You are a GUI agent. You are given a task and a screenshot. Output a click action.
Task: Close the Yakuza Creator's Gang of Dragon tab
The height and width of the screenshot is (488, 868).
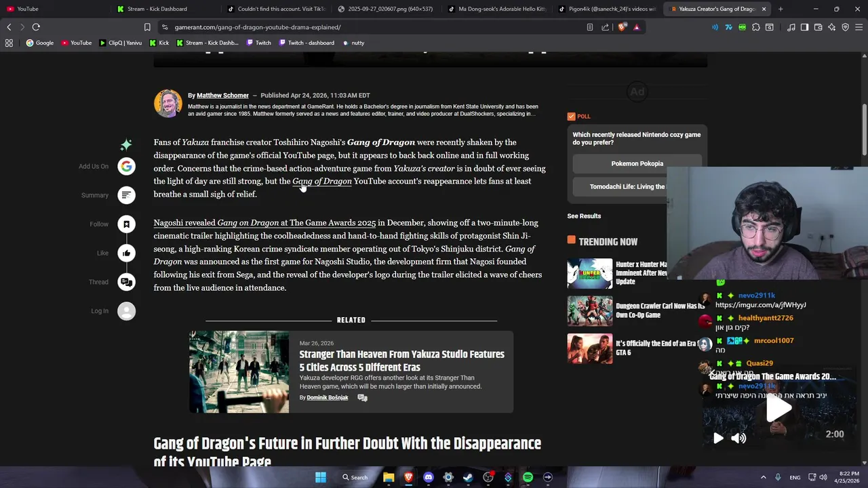pyautogui.click(x=764, y=9)
